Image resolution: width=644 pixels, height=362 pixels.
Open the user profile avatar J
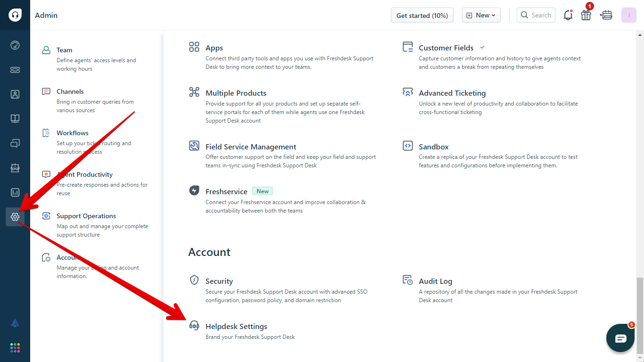(x=629, y=15)
